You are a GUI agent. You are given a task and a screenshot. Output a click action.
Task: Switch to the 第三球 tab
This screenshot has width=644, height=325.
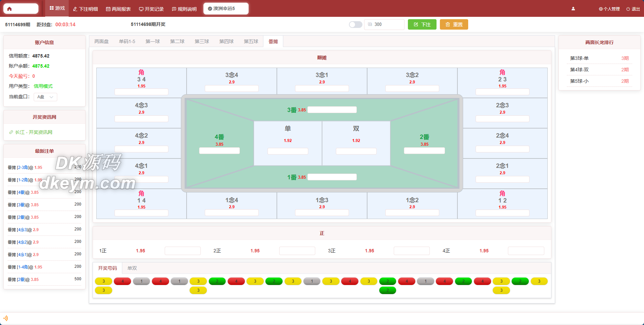(x=202, y=41)
